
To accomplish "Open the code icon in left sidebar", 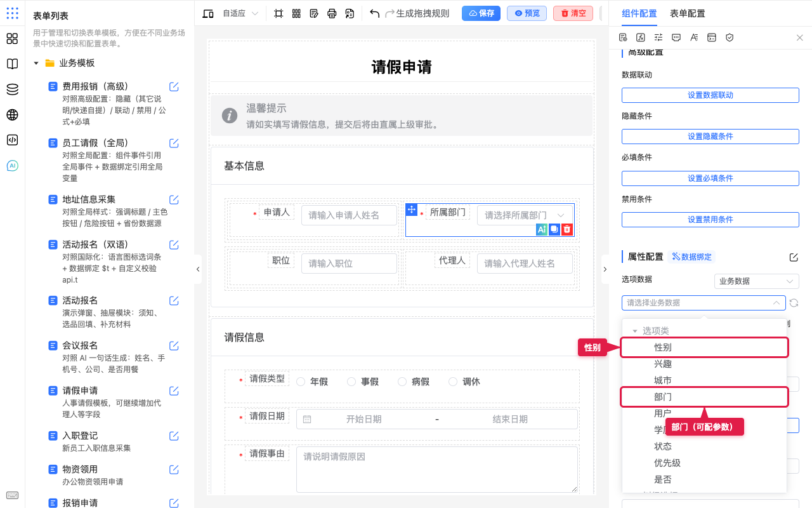I will point(12,140).
